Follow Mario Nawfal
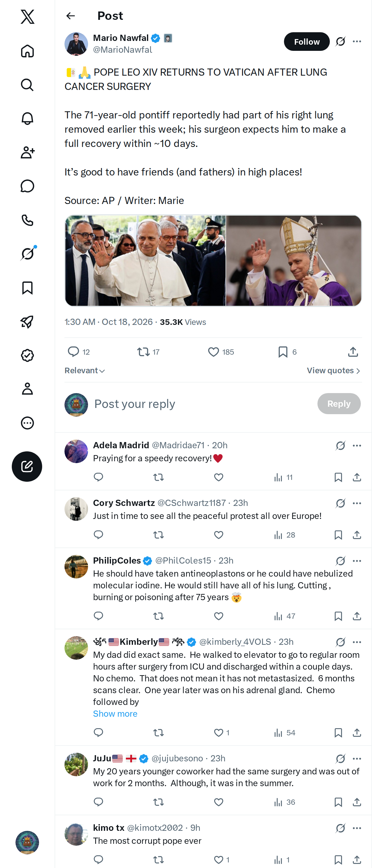Viewport: 372px width, 868px height. (307, 42)
